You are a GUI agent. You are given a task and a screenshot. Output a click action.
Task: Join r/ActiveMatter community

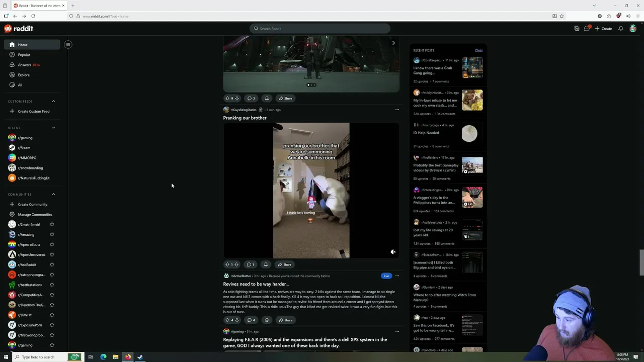click(386, 276)
